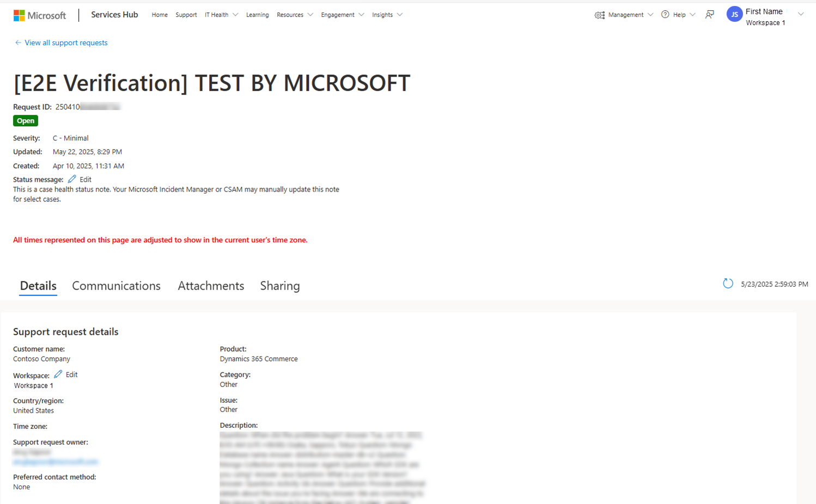
Task: Click Edit next to Status message
Action: tap(86, 180)
